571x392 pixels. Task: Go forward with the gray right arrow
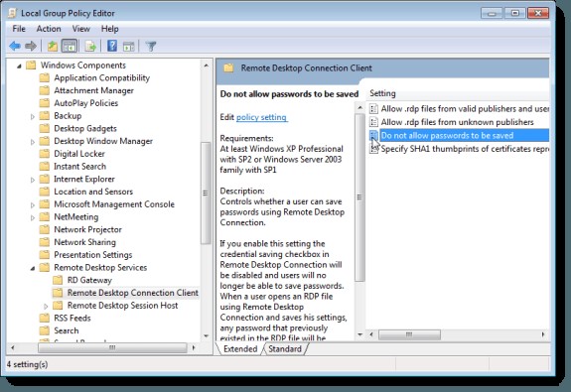[x=31, y=47]
